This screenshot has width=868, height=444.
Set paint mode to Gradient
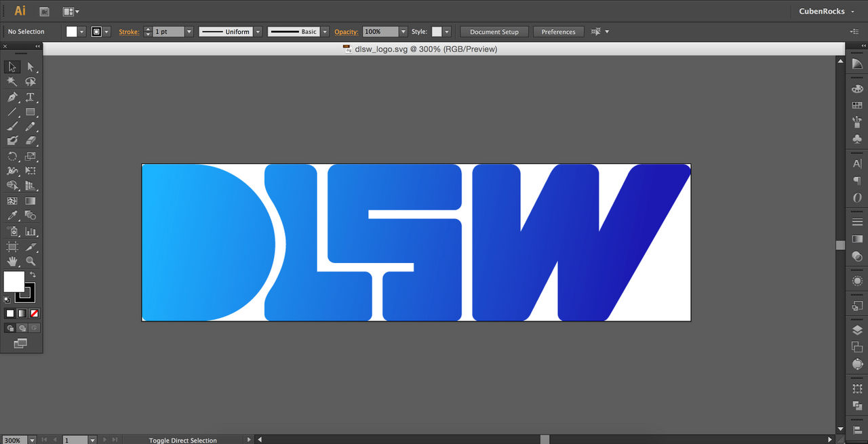coord(22,313)
